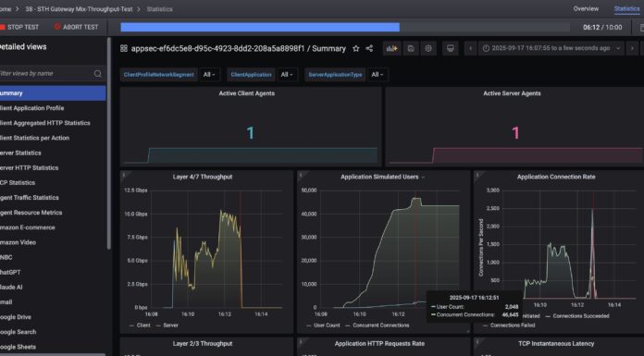This screenshot has width=644, height=356.
Task: Open ServerApplicationType All dropdown
Action: click(x=377, y=75)
